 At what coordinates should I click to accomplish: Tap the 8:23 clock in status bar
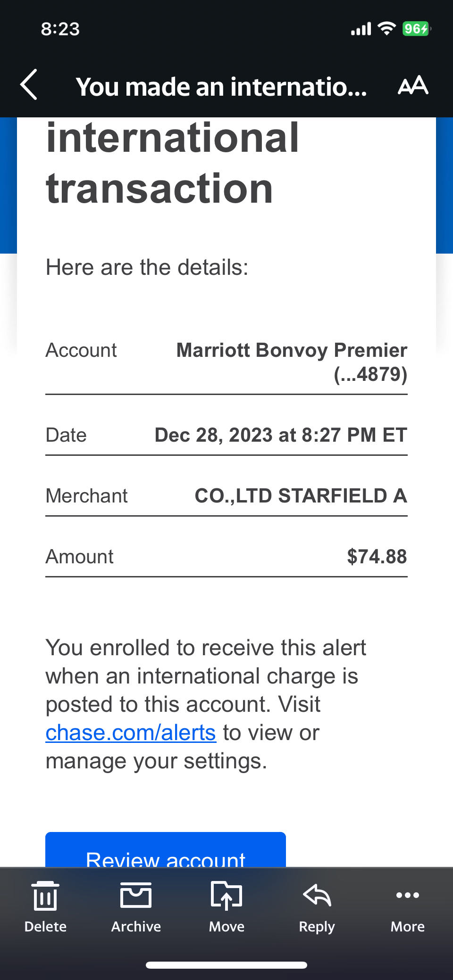pos(60,29)
